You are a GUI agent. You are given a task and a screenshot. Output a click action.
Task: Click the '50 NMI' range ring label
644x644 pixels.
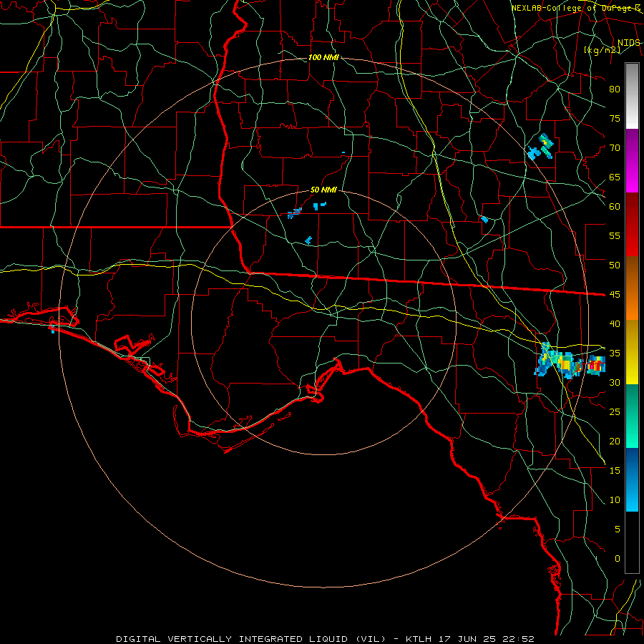pos(323,190)
